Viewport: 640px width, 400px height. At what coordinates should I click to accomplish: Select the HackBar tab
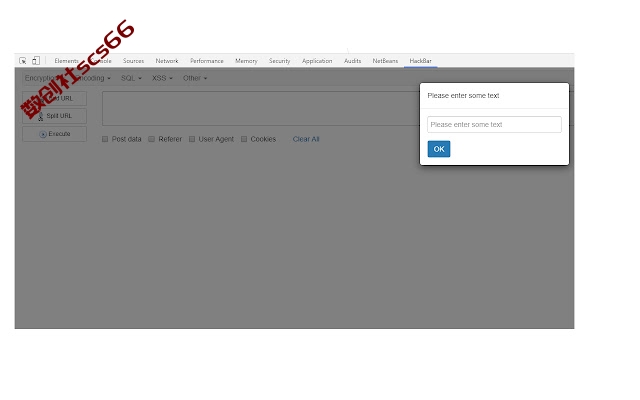[421, 61]
